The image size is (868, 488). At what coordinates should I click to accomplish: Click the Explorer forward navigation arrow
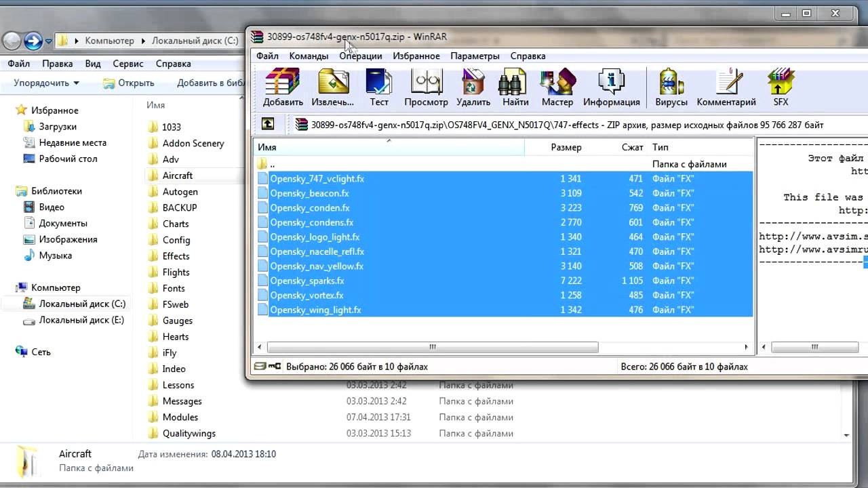pos(33,41)
